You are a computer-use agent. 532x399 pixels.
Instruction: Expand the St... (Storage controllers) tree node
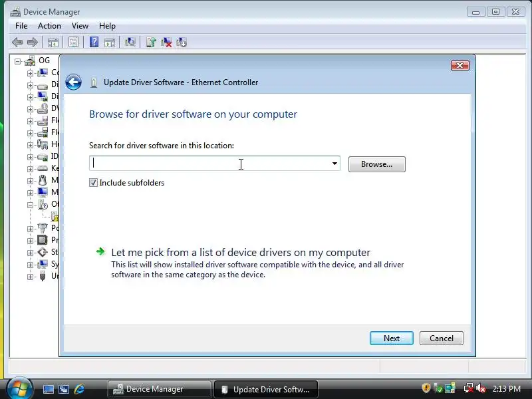tap(30, 253)
